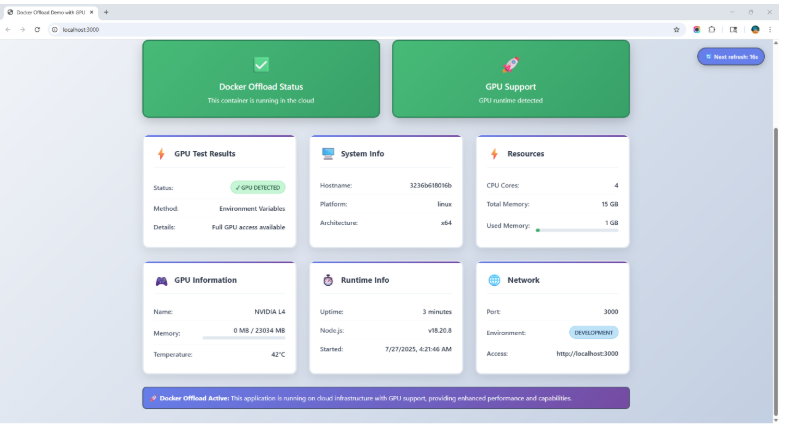This screenshot has width=786, height=440.
Task: Click the globe icon next to Network
Action: pos(494,280)
